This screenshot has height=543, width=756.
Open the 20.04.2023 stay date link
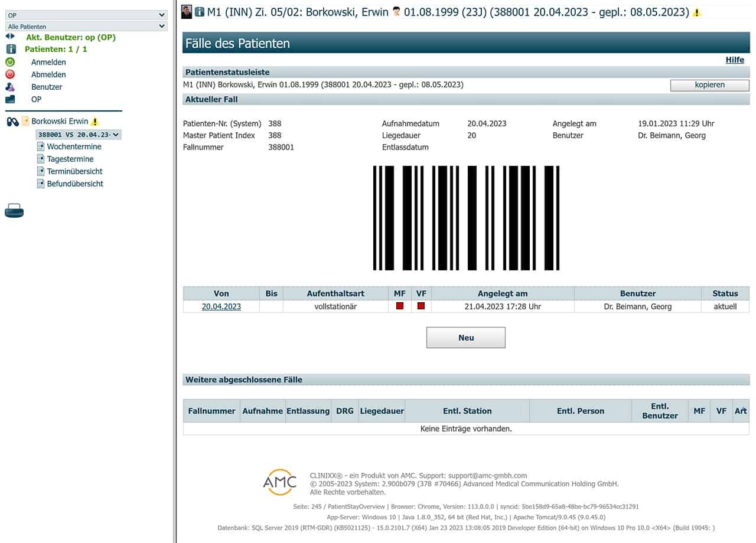point(221,307)
